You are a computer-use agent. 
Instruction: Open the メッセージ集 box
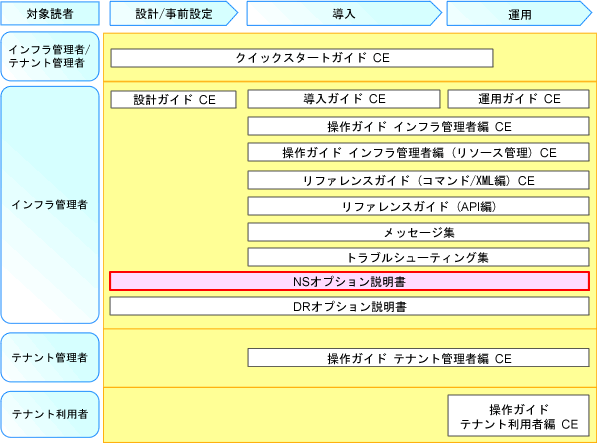(x=418, y=232)
